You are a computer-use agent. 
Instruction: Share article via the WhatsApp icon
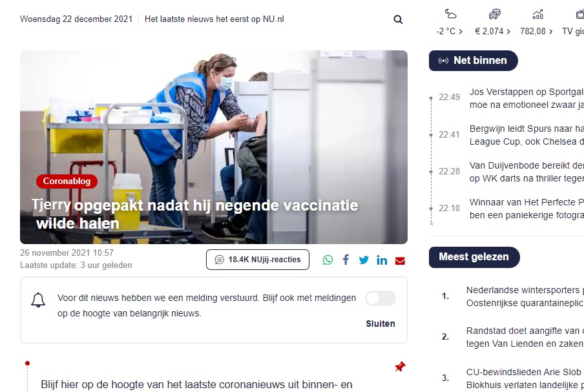[328, 260]
